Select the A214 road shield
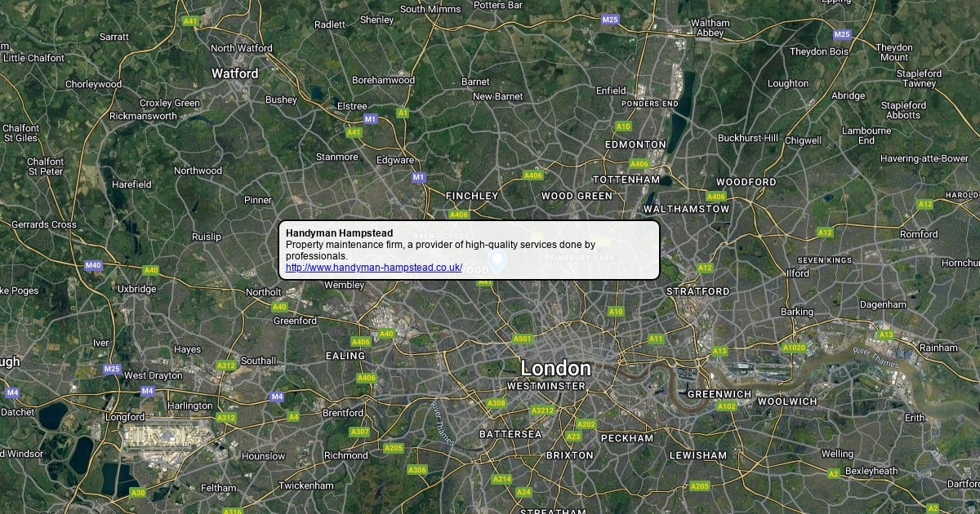Viewport: 980px width, 514px height. tap(501, 479)
